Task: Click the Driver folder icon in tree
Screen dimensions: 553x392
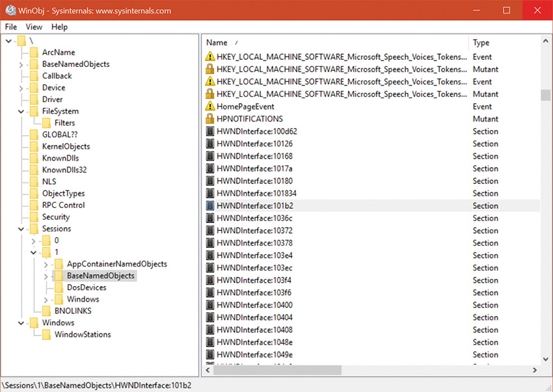Action: pyautogui.click(x=34, y=99)
